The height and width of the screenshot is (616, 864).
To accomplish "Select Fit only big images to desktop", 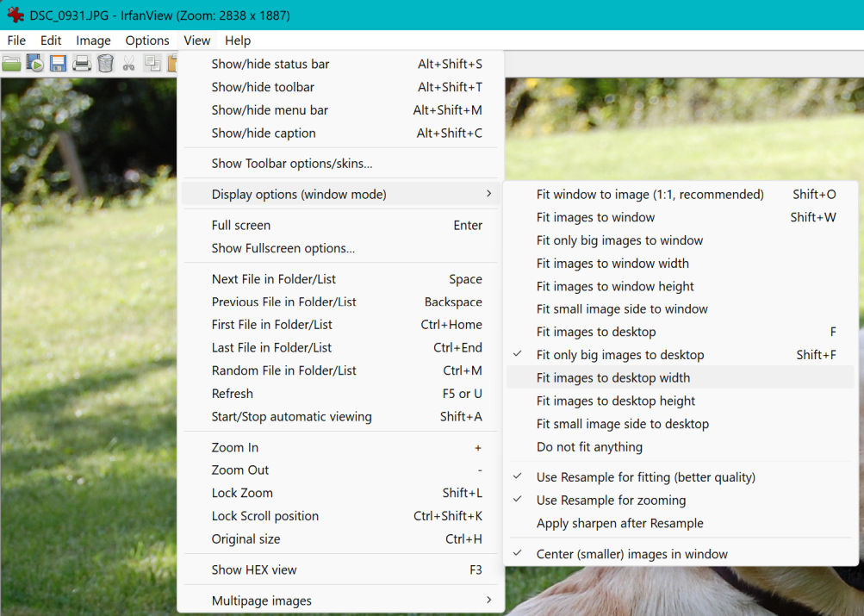I will pos(619,355).
